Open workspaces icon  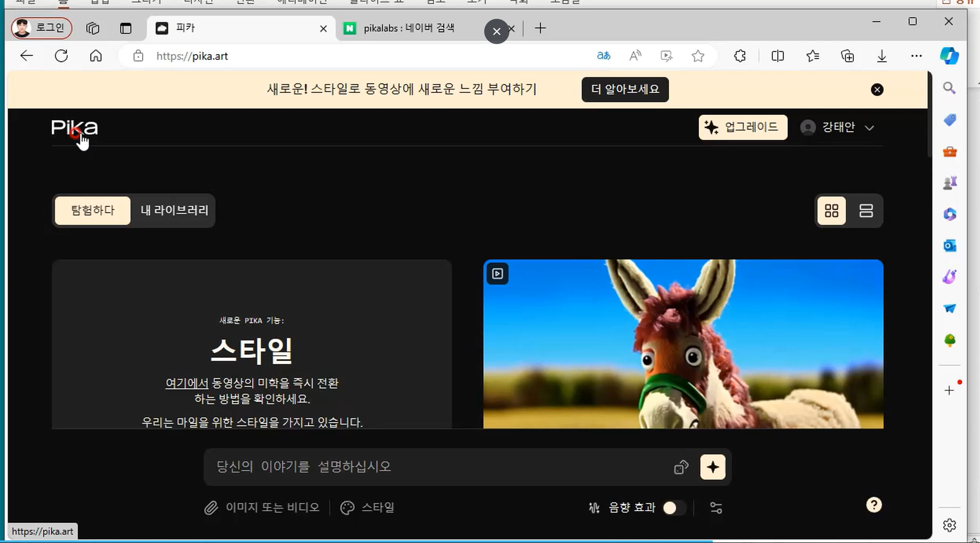(93, 28)
